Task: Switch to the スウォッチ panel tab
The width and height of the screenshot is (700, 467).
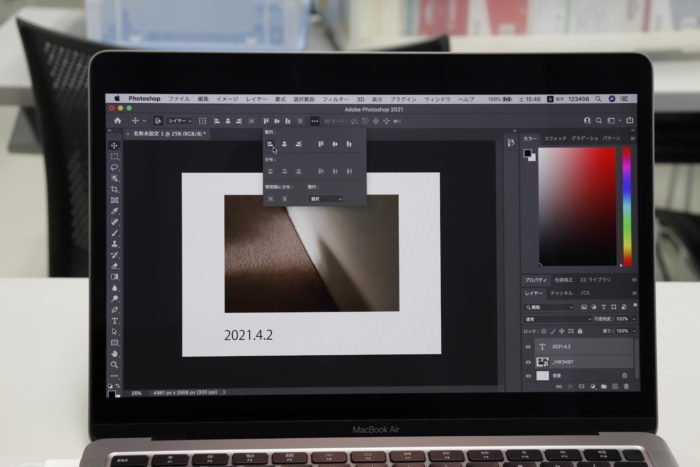Action: (x=555, y=138)
